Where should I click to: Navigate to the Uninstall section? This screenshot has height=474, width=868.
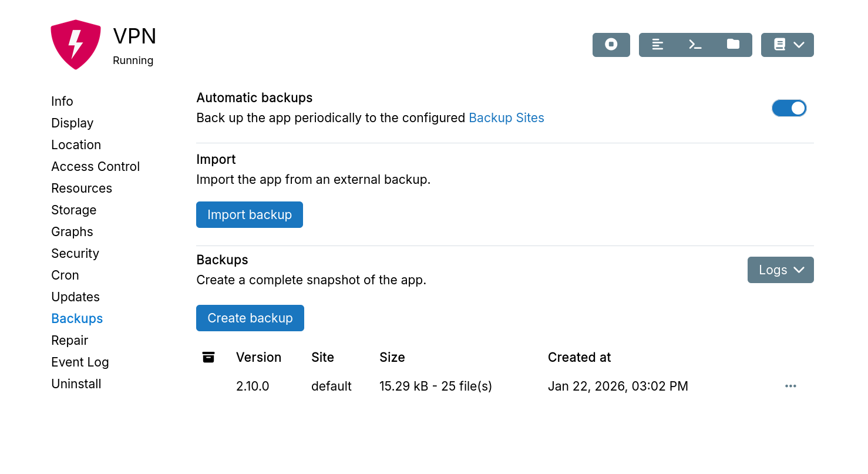pos(76,384)
